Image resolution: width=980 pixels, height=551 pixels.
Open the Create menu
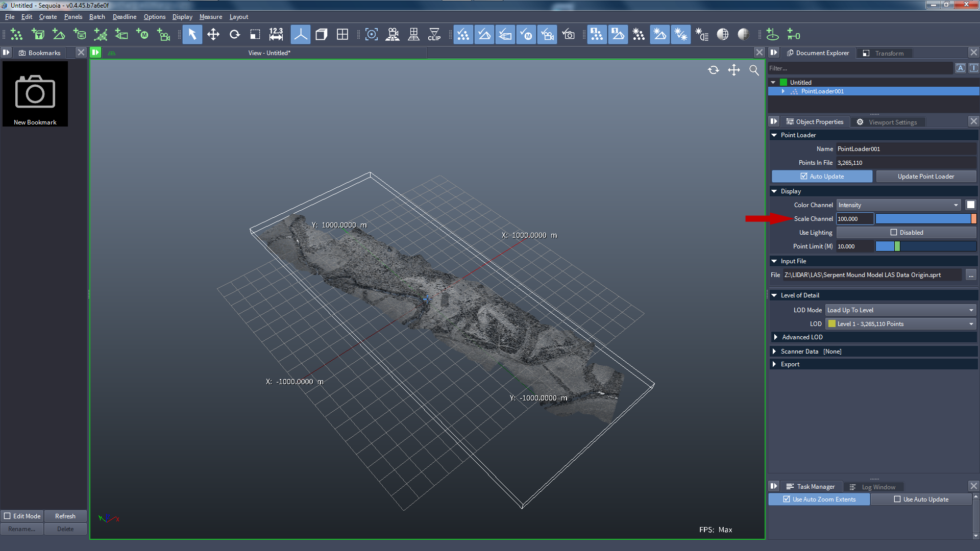[48, 16]
